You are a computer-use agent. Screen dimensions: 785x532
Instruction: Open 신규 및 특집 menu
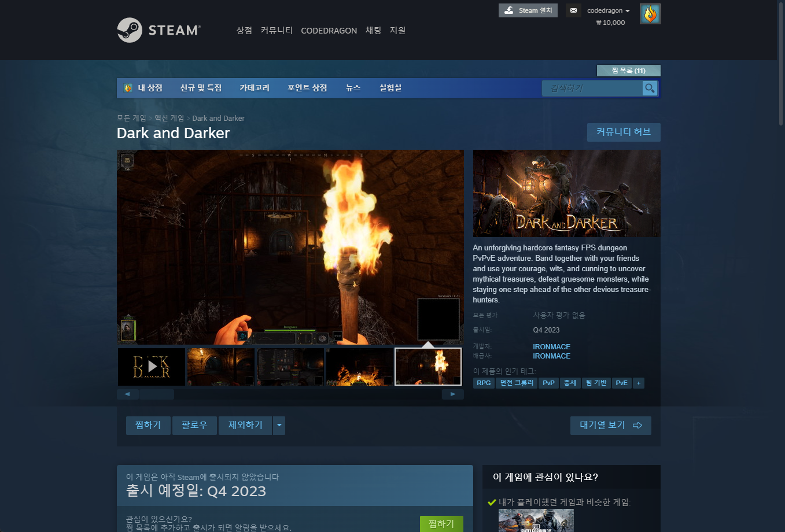201,88
